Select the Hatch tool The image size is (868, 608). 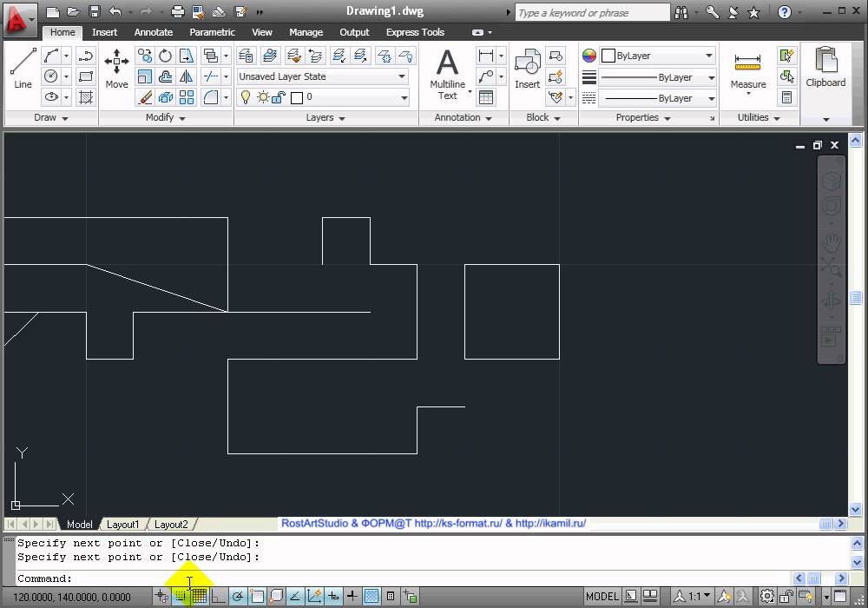point(85,97)
